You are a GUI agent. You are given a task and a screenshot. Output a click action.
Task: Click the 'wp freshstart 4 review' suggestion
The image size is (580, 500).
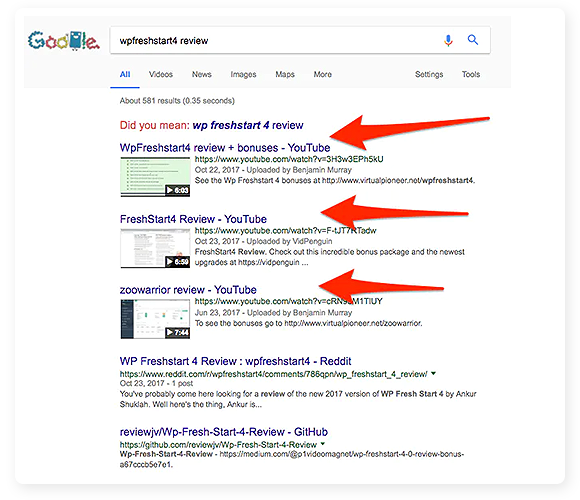pyautogui.click(x=248, y=125)
